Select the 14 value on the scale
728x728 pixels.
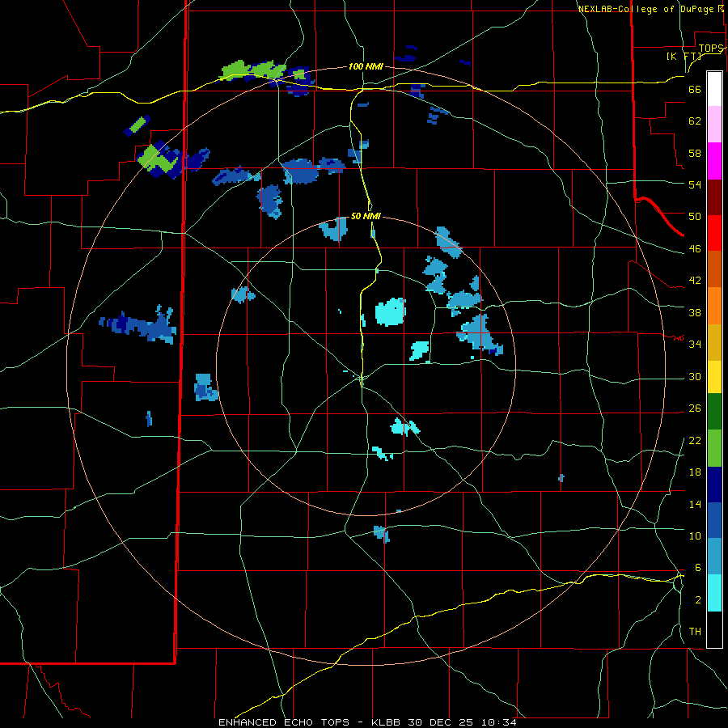point(695,504)
